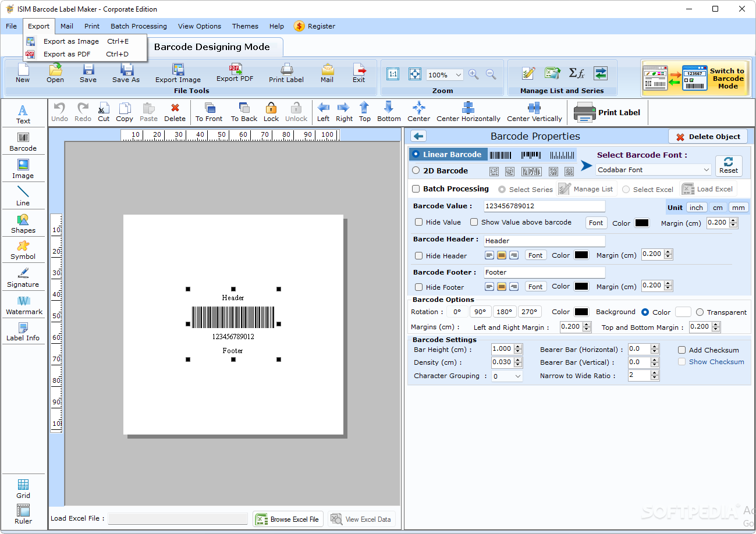
Task: Click the Export PDF toolbar icon
Action: tap(235, 73)
